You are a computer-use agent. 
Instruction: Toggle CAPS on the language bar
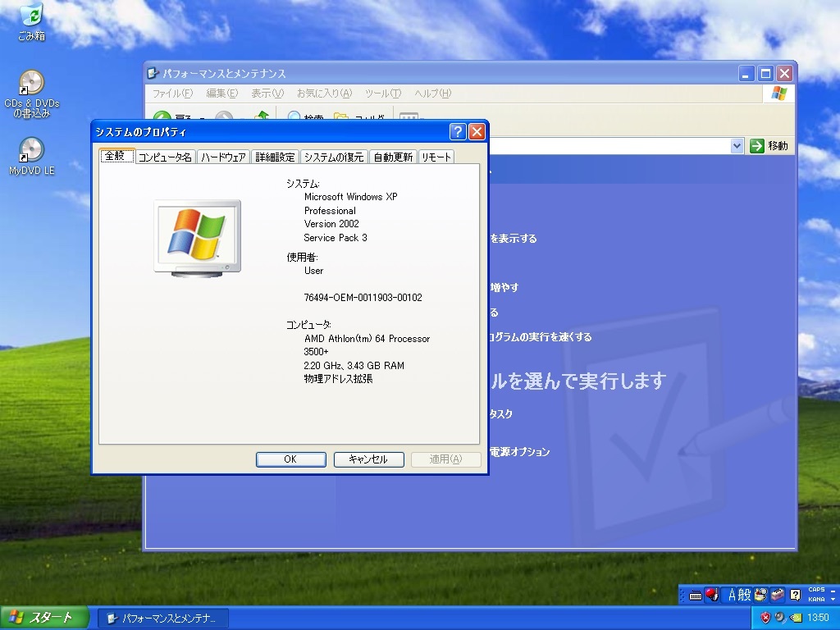[816, 590]
